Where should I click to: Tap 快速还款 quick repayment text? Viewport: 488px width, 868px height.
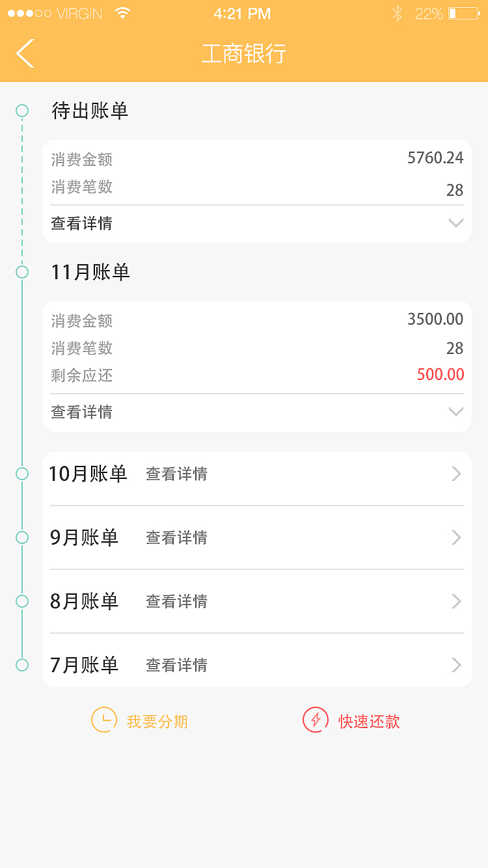[369, 722]
